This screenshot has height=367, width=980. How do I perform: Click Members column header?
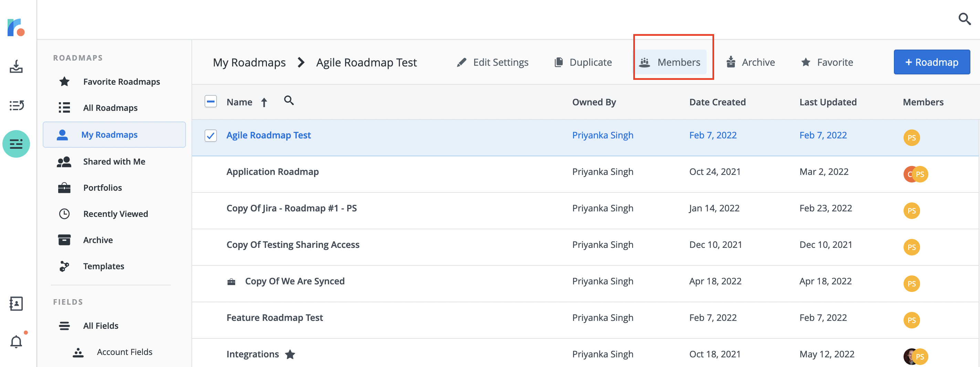[923, 102]
